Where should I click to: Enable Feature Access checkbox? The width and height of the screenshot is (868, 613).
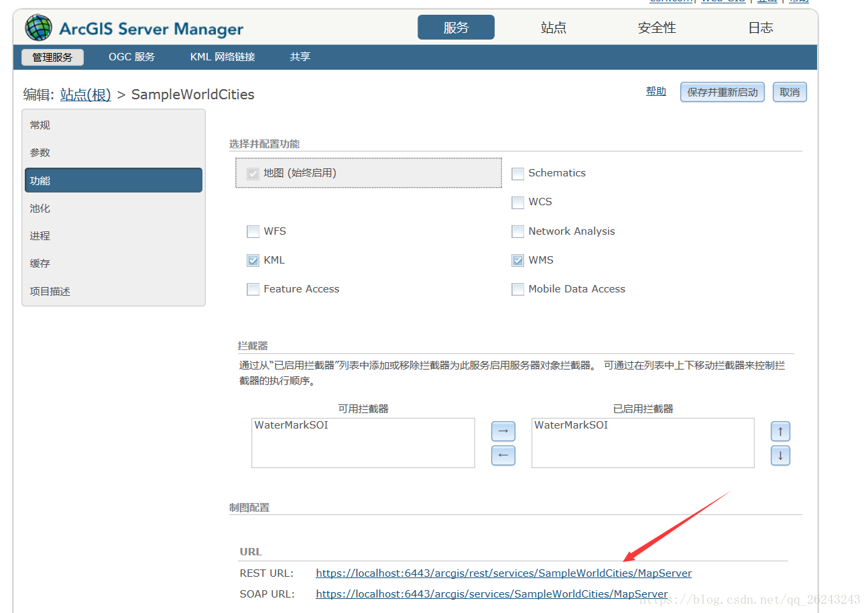pos(253,290)
